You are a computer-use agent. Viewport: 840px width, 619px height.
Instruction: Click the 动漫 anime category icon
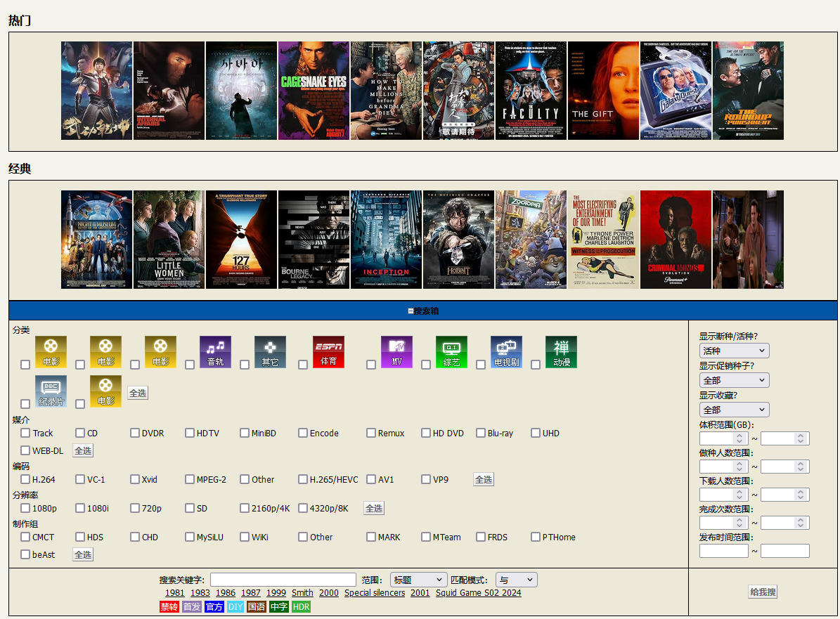(562, 352)
